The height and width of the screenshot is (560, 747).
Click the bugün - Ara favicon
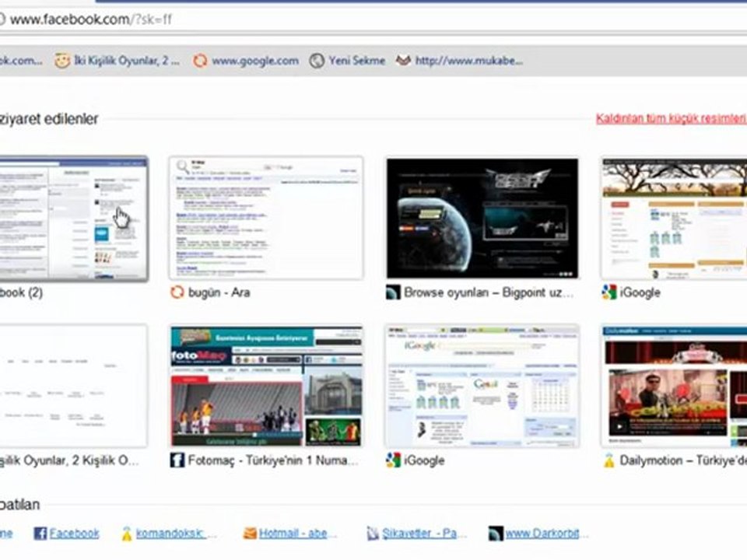click(177, 292)
